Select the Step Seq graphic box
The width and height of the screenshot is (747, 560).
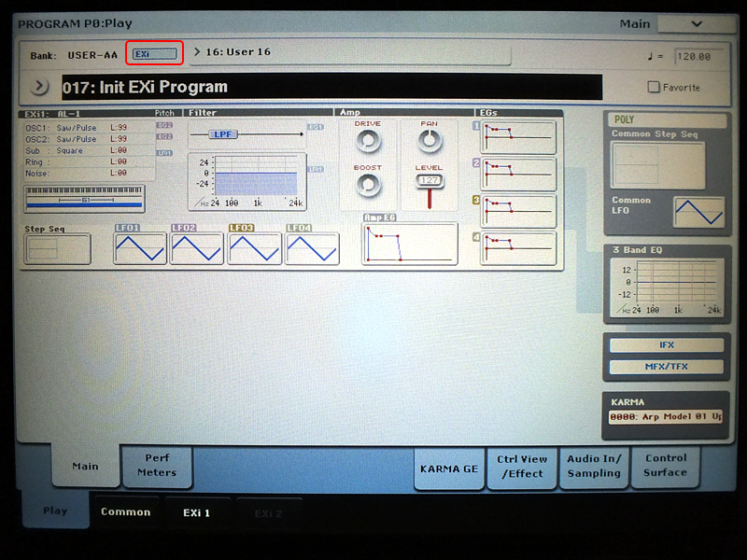tap(57, 248)
